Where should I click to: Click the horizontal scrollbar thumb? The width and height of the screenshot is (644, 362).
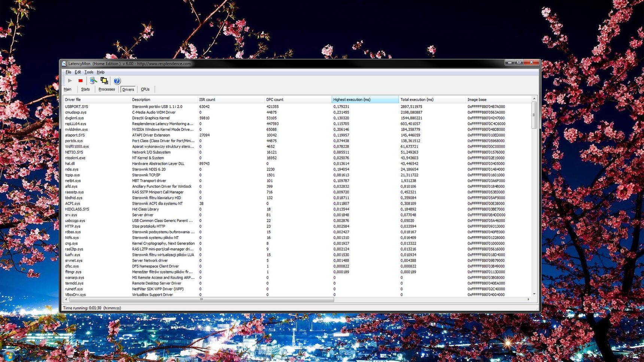[x=201, y=300]
